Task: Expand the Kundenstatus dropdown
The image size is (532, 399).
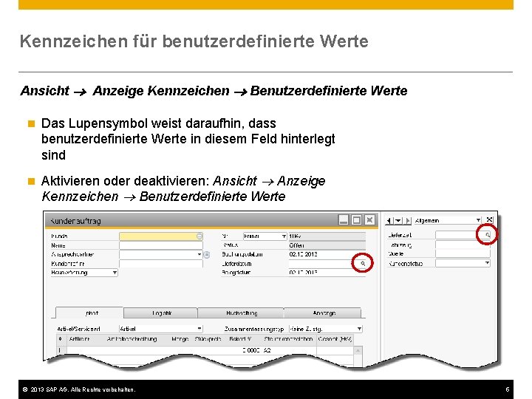Action: (x=487, y=263)
